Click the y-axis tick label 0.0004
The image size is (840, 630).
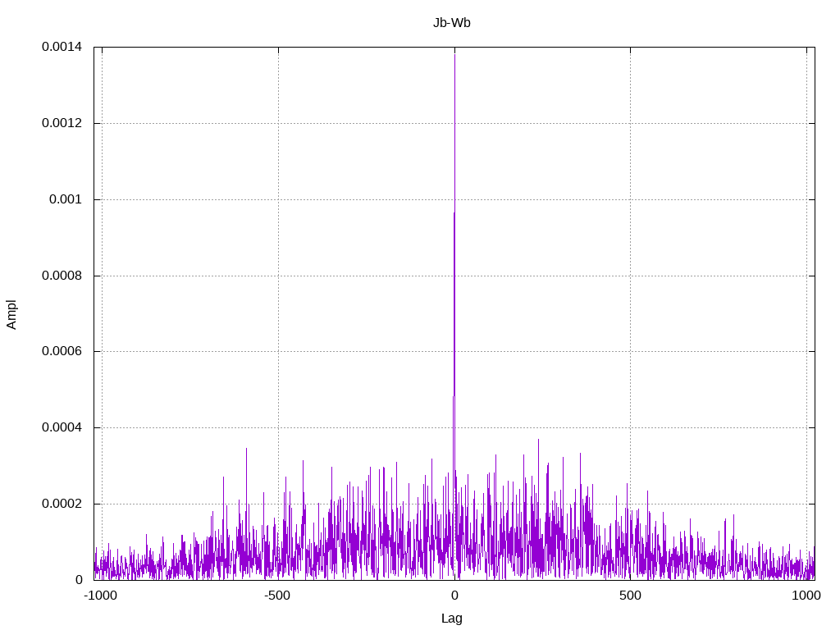click(x=62, y=427)
